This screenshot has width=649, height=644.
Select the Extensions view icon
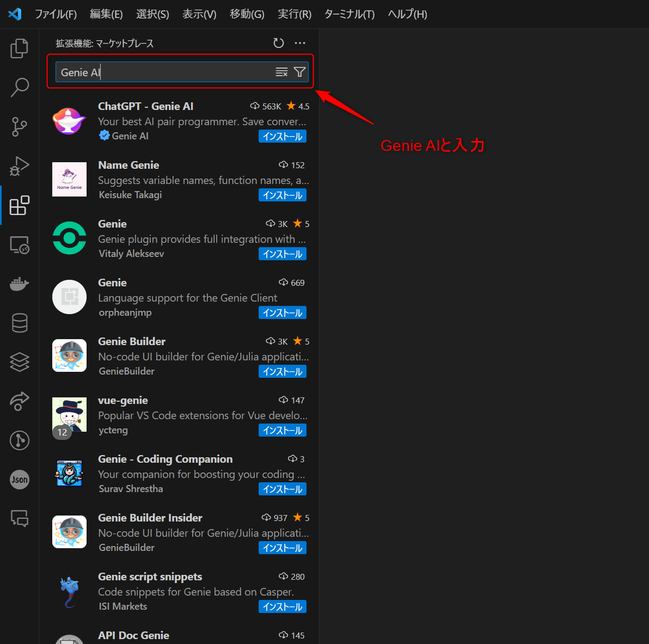click(19, 205)
